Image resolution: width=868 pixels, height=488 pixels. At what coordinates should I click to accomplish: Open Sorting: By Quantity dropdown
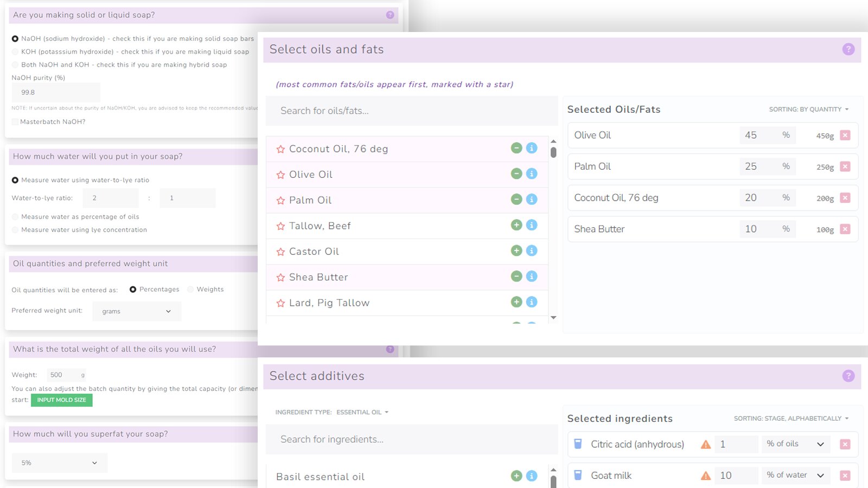(x=808, y=110)
